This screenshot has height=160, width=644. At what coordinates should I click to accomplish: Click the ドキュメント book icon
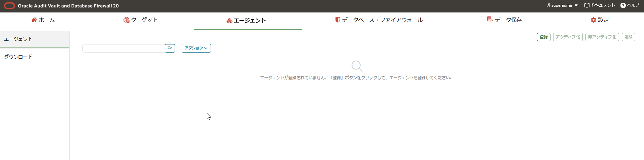(587, 5)
